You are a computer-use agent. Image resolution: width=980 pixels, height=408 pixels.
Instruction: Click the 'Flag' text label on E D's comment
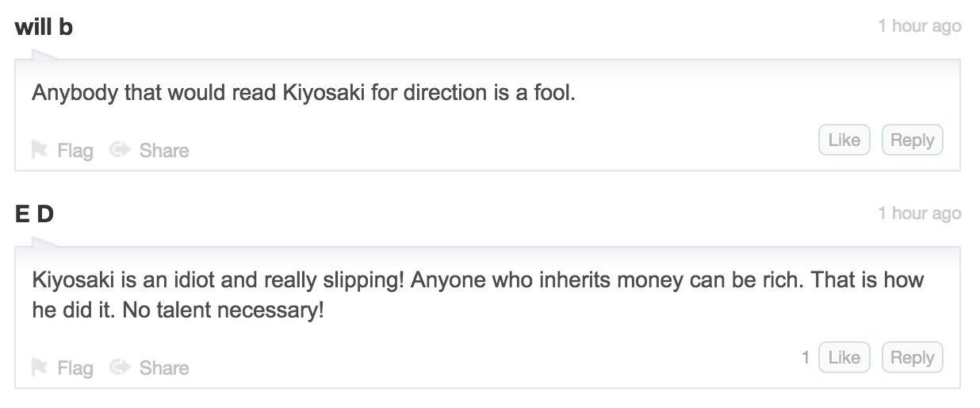point(75,368)
